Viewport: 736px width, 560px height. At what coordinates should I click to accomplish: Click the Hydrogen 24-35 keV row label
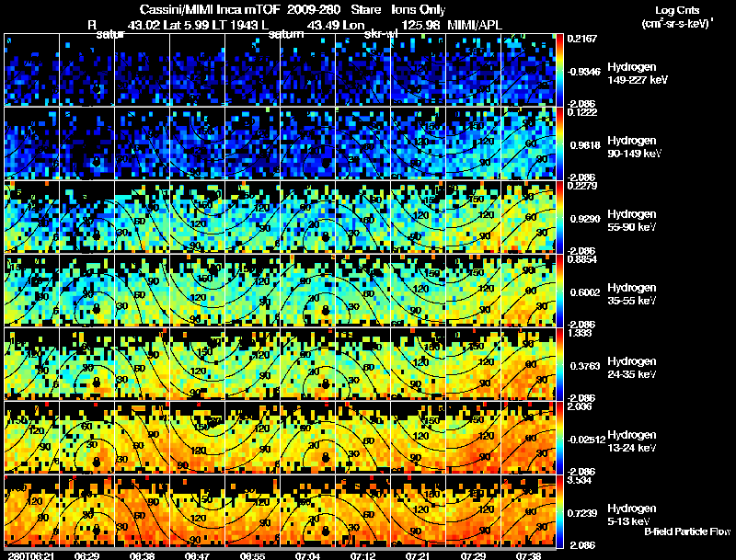(632, 368)
